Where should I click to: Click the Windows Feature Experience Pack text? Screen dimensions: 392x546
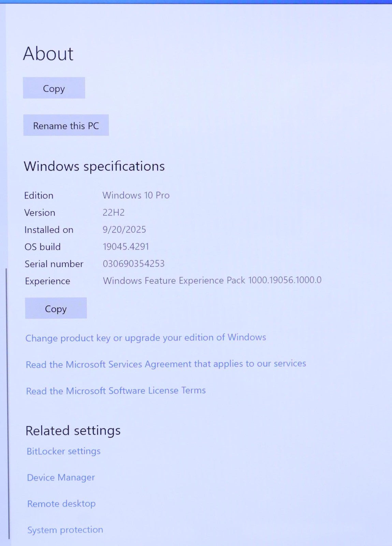pyautogui.click(x=212, y=281)
